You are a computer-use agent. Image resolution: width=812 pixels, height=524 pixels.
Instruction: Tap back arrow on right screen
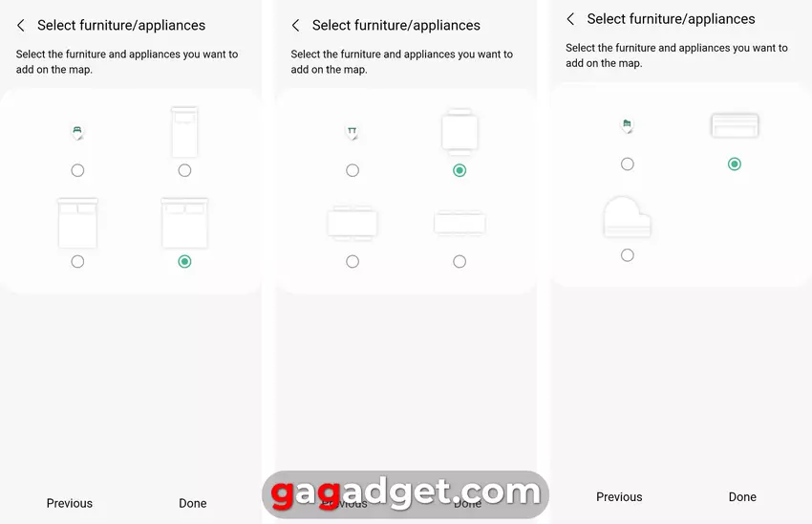570,19
